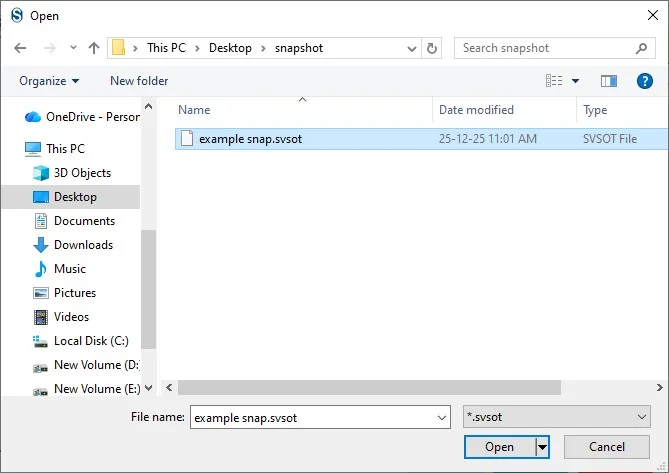
Task: Click the Documents page icon
Action: 41,221
